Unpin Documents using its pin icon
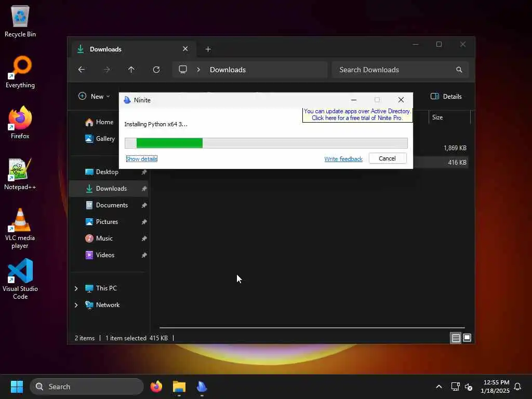 [x=144, y=205]
